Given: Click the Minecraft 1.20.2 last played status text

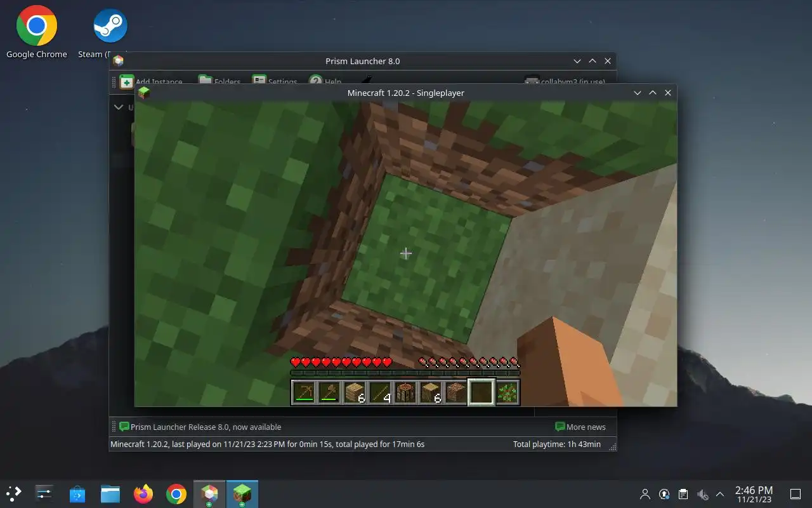Looking at the screenshot, I should [268, 444].
